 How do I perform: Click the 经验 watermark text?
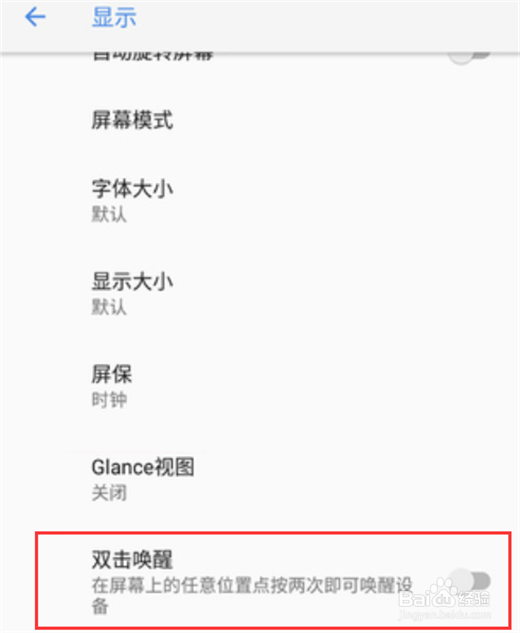point(474,599)
